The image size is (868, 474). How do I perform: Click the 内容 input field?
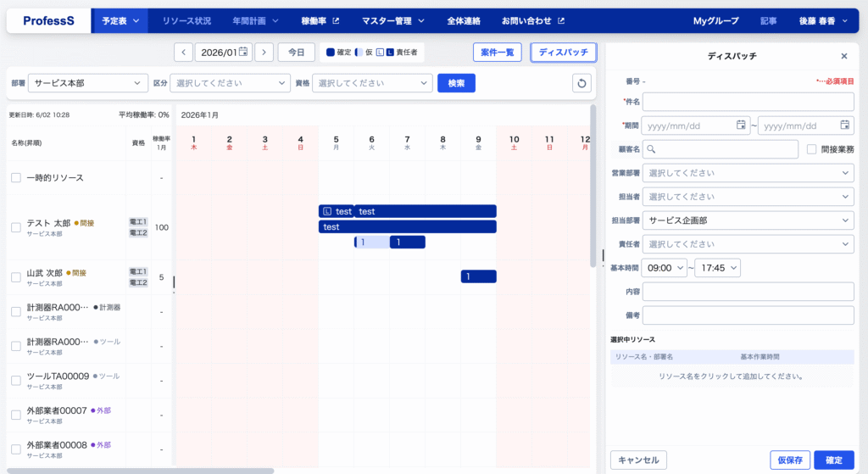click(748, 291)
